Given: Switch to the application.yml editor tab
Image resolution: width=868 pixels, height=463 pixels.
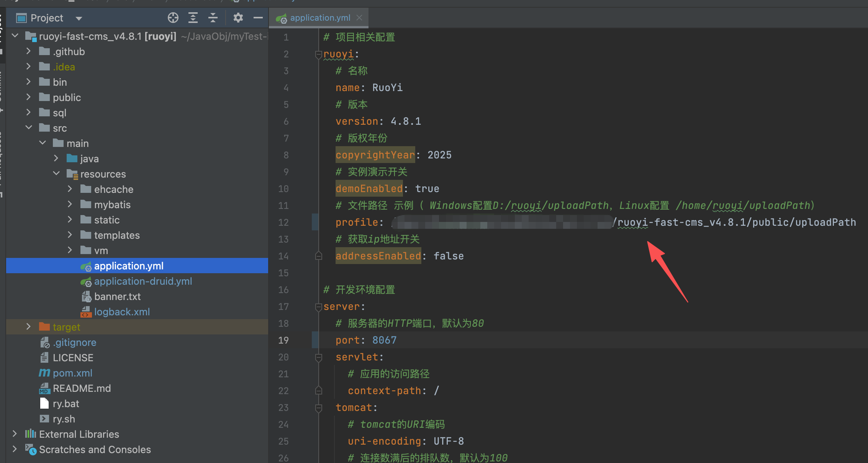Looking at the screenshot, I should tap(320, 18).
